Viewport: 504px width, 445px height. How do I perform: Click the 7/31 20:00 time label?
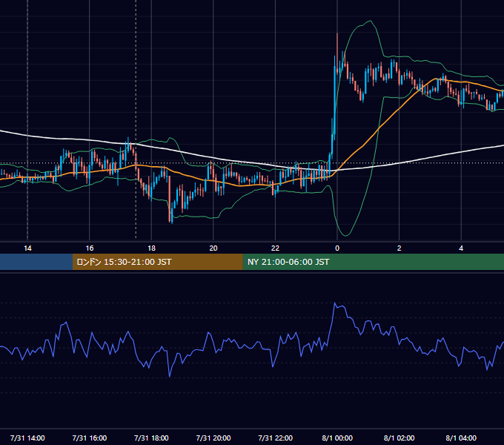coord(213,438)
